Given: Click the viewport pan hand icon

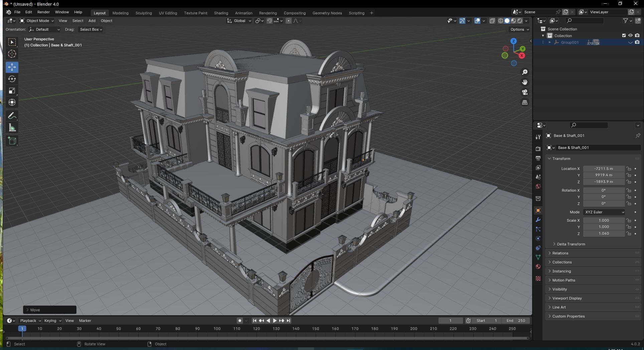Looking at the screenshot, I should [x=525, y=82].
